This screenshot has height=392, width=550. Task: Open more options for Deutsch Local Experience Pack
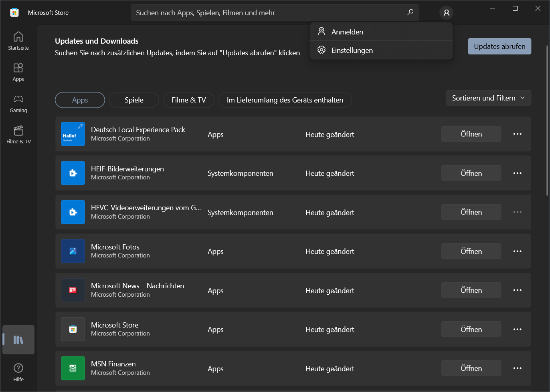(x=517, y=134)
